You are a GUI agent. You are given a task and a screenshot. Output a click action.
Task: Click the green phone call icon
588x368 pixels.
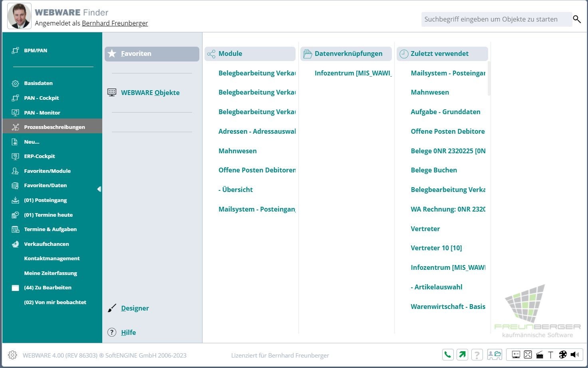click(x=448, y=354)
